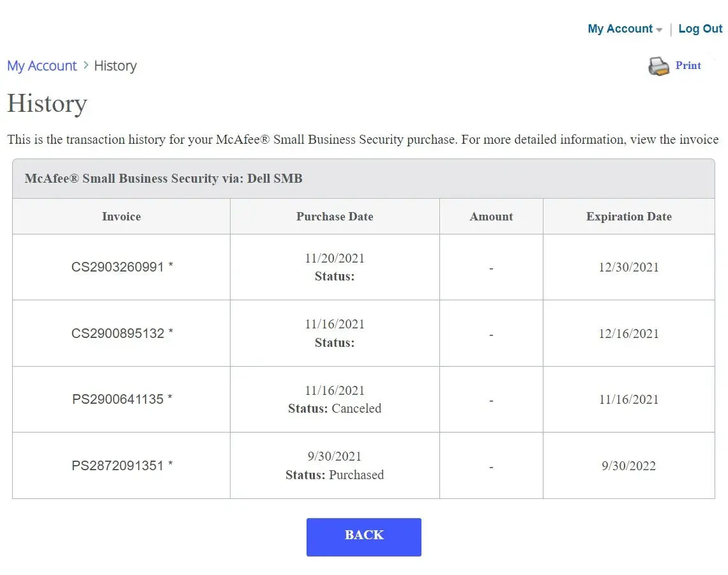Click the Amount column header
728x575 pixels.
click(491, 217)
